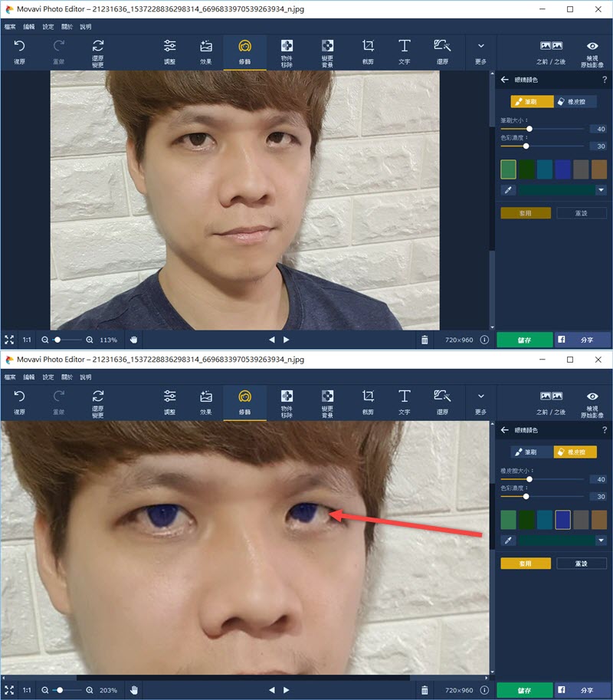Select the Crop (裁剪) tool in top window
This screenshot has width=613, height=700.
[x=368, y=52]
